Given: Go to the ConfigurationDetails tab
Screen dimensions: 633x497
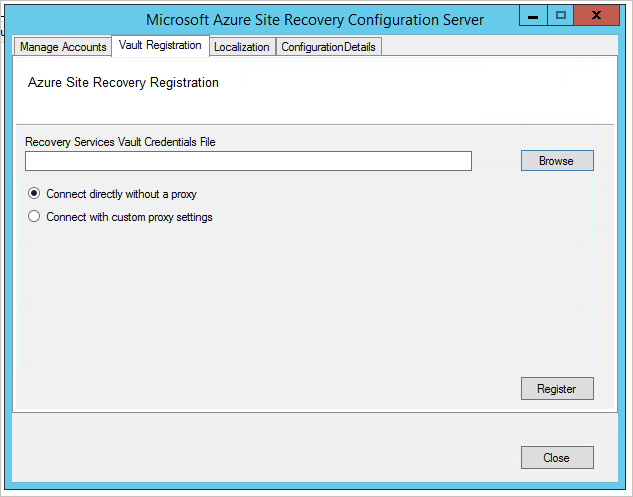Looking at the screenshot, I should (328, 47).
